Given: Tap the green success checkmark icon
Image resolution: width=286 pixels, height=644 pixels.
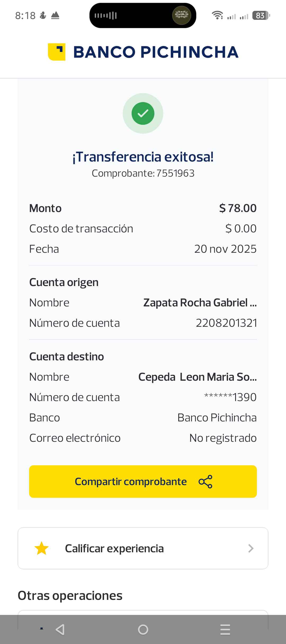Looking at the screenshot, I should tap(143, 113).
